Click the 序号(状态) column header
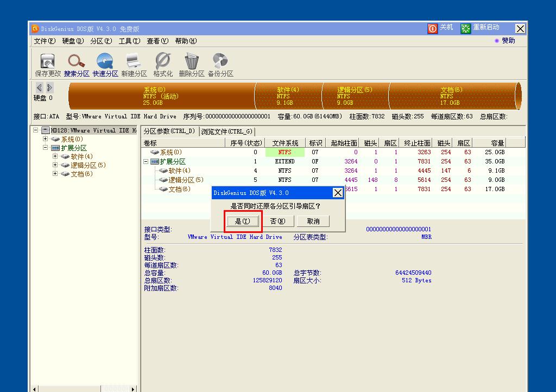 coord(245,143)
